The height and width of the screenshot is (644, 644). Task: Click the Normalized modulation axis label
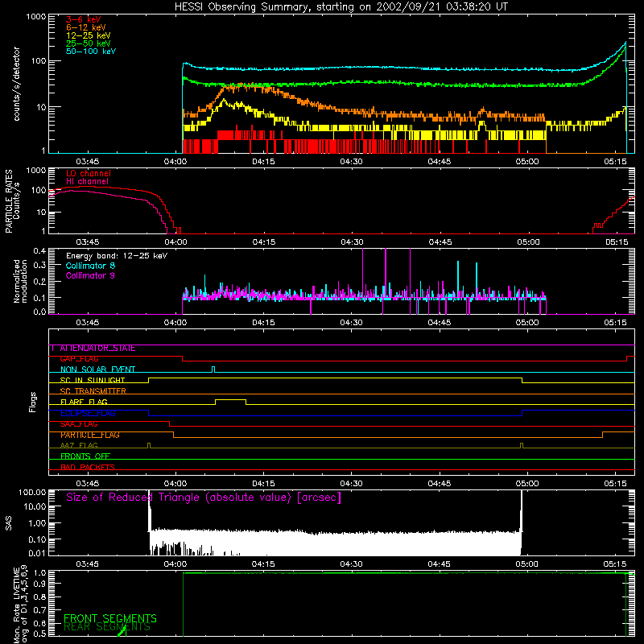tap(20, 281)
